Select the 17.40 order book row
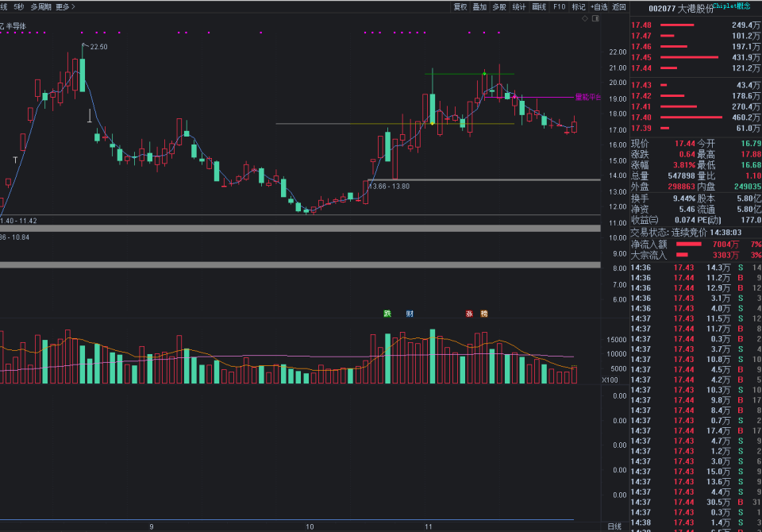 pyautogui.click(x=696, y=118)
